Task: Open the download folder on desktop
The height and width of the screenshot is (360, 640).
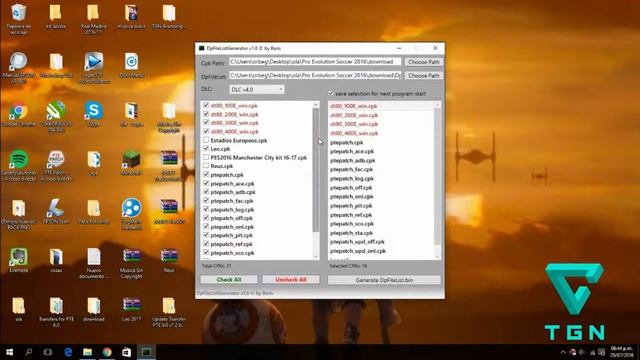Action: 93,309
